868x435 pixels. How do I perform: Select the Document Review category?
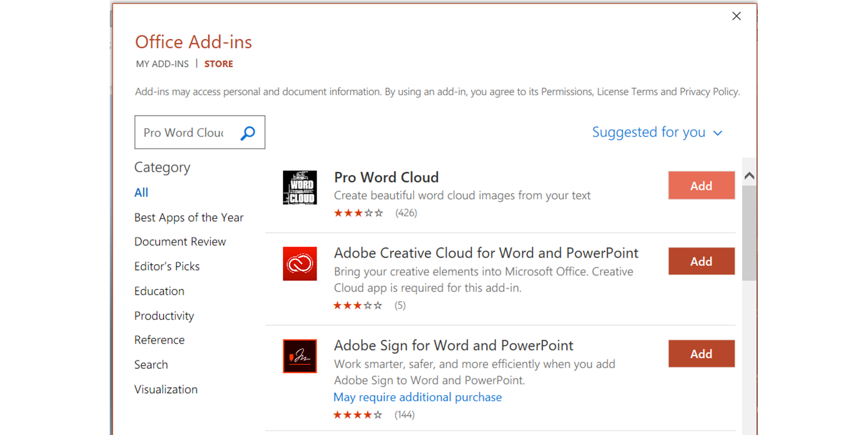tap(180, 242)
